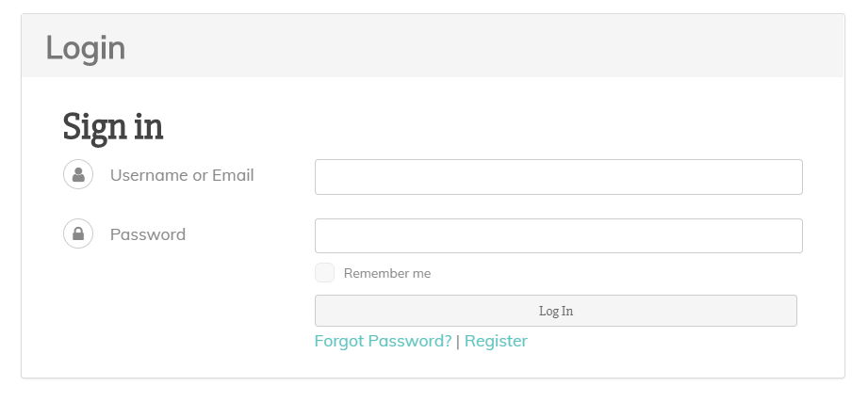
Task: Click the Username or Email label
Action: click(x=182, y=175)
